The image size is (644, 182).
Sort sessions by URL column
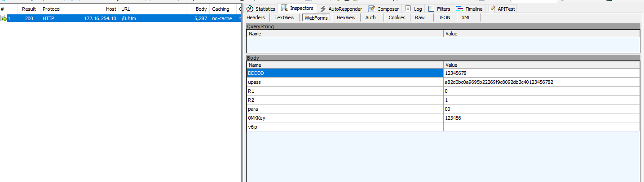tap(153, 9)
